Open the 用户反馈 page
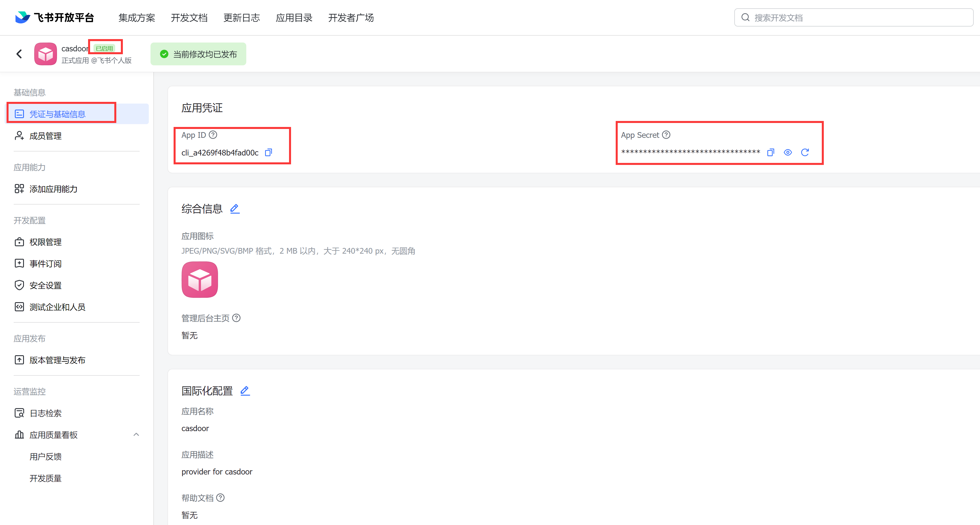This screenshot has width=980, height=525. coord(45,457)
